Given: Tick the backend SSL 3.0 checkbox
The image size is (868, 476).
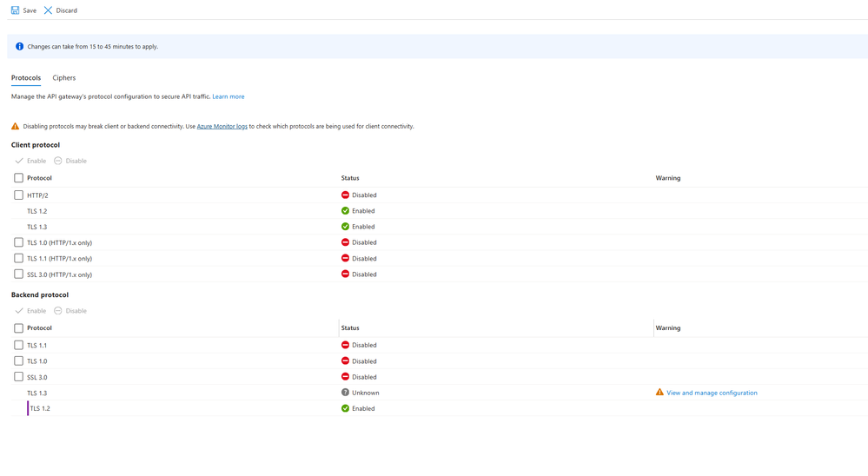Looking at the screenshot, I should click(x=18, y=377).
